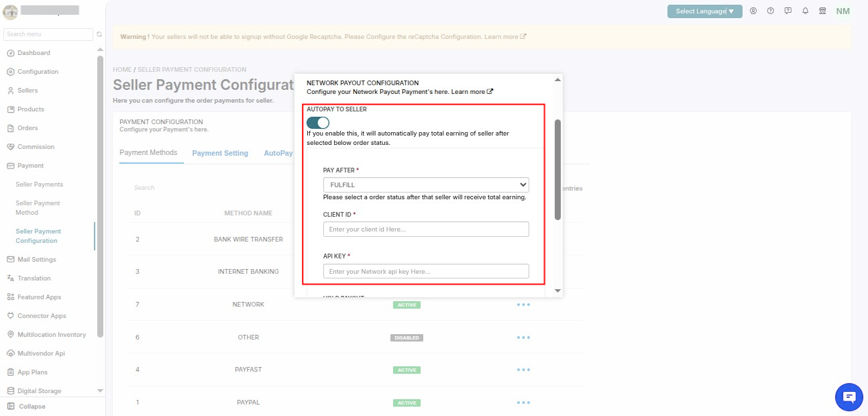Image resolution: width=868 pixels, height=416 pixels.
Task: Toggle the Autopay To Seller switch
Action: (318, 123)
